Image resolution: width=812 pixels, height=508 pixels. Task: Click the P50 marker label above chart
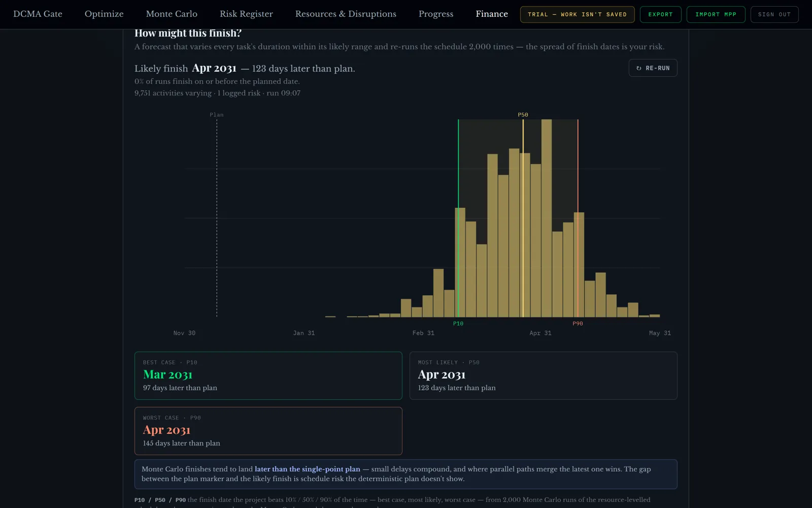click(x=523, y=115)
